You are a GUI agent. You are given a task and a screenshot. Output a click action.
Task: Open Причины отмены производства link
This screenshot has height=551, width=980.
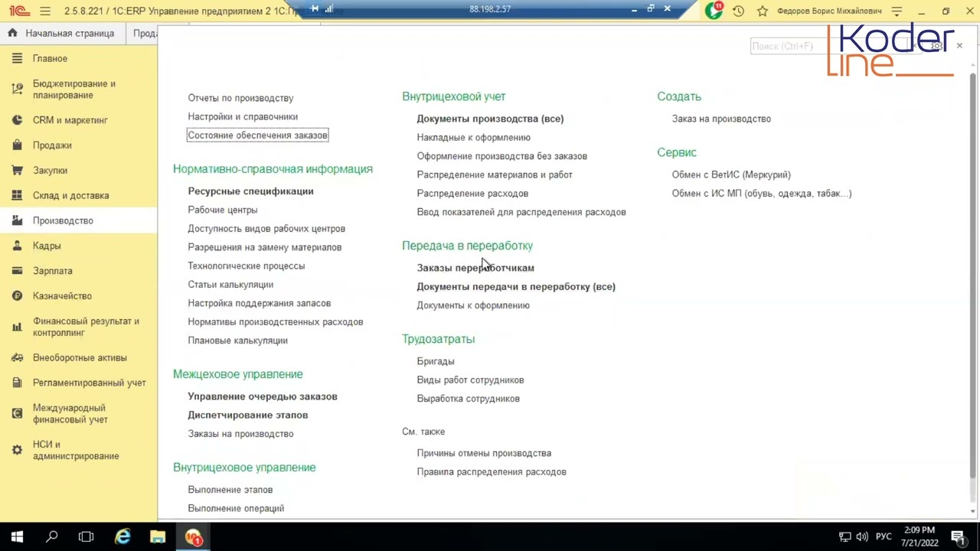484,453
